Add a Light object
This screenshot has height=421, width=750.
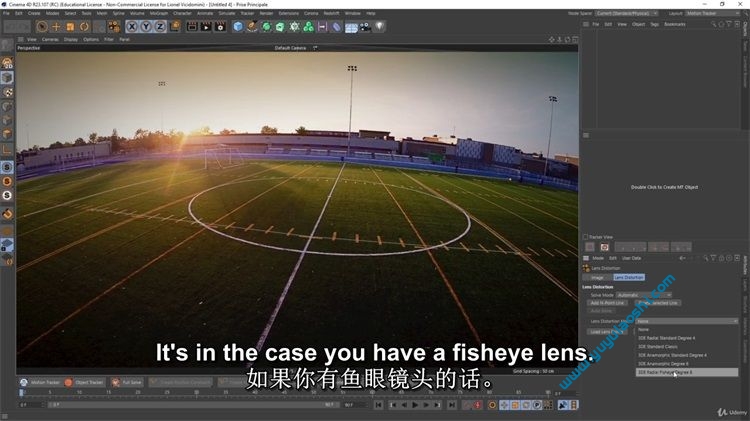379,27
